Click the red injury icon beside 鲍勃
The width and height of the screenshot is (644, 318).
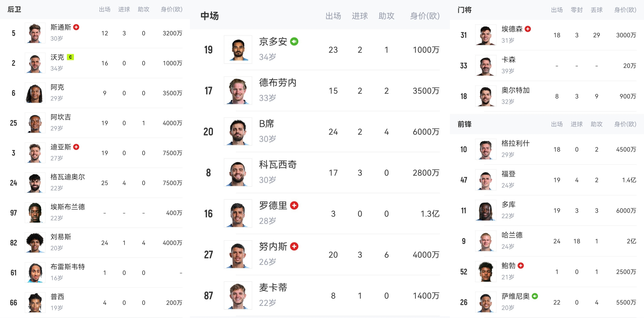[x=521, y=266]
